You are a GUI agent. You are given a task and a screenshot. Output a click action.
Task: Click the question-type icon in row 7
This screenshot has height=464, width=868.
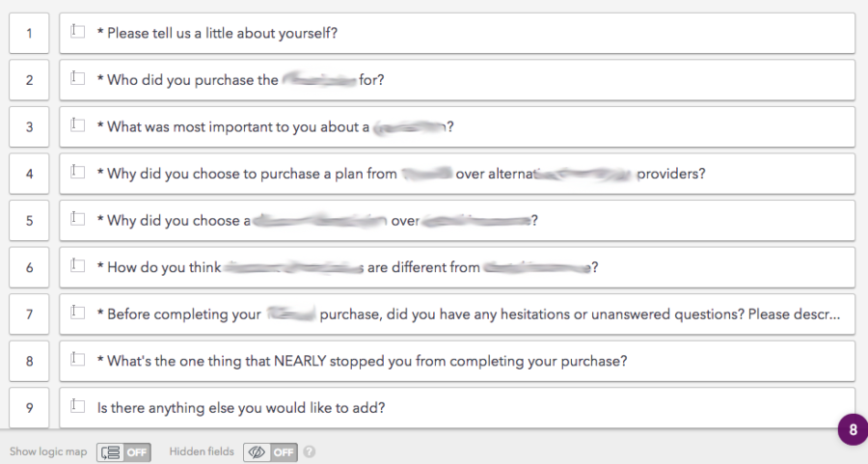point(78,314)
